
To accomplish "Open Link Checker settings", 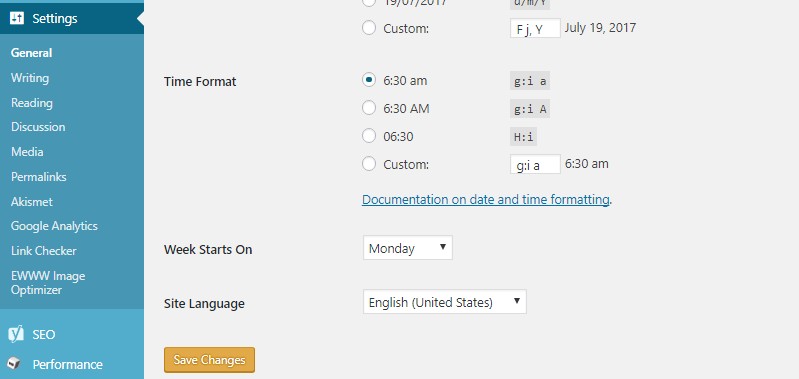I will (x=43, y=251).
